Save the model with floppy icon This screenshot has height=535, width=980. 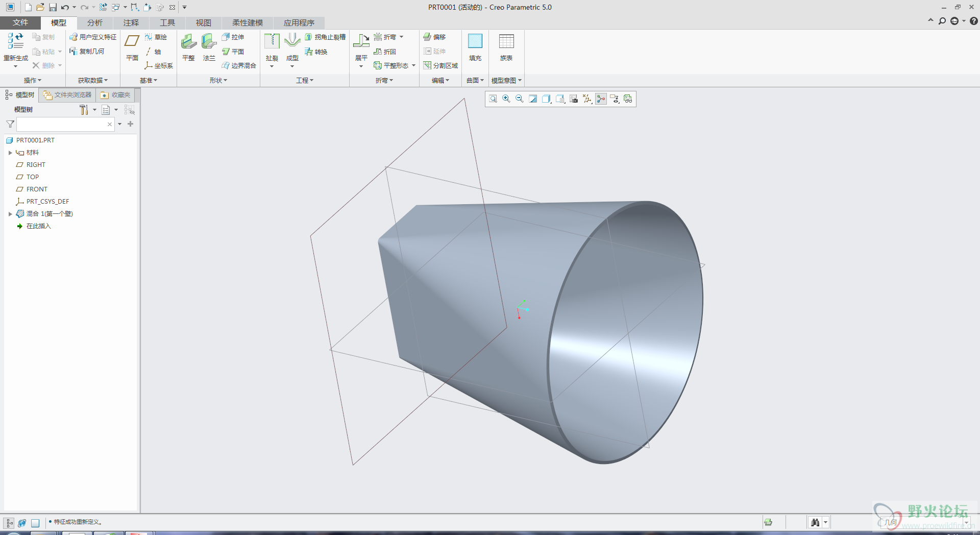click(x=53, y=7)
